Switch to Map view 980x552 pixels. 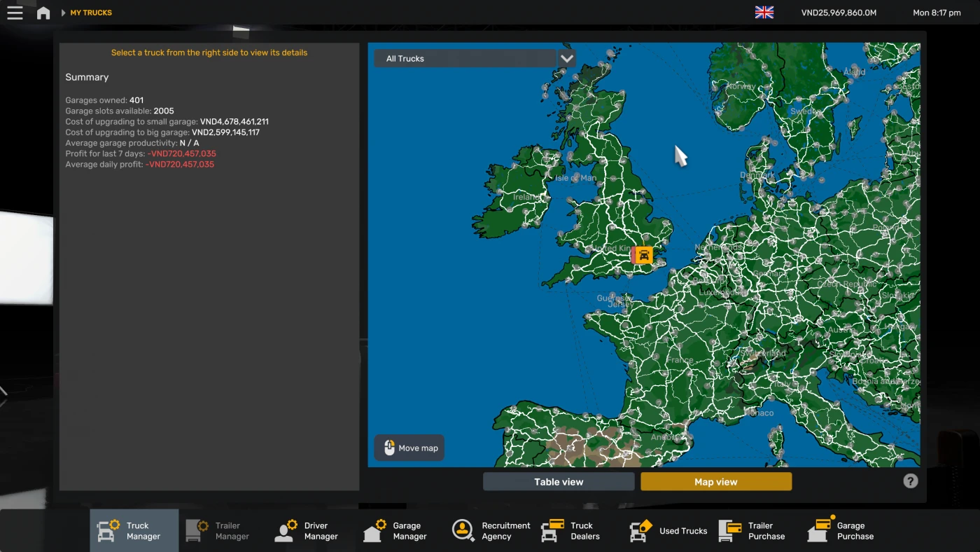point(715,481)
